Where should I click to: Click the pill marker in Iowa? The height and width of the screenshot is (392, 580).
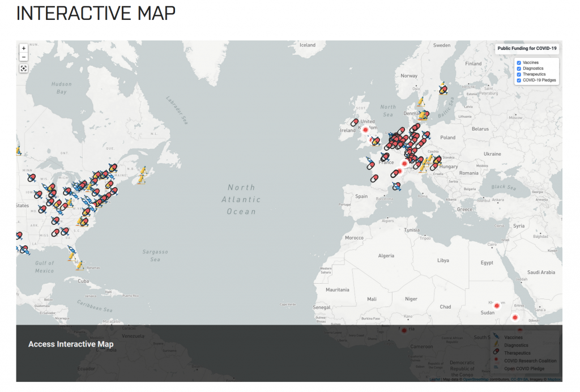click(x=38, y=194)
